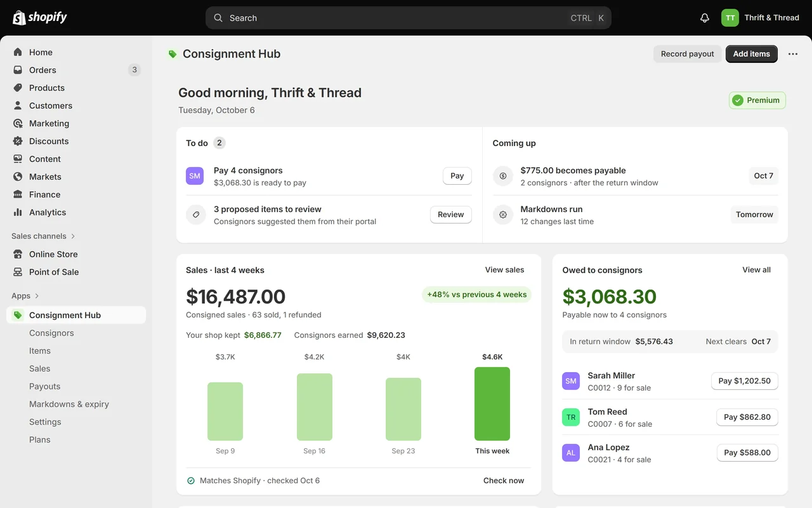
Task: Click the Sarah Miller SM avatar in Owed list
Action: click(x=571, y=381)
